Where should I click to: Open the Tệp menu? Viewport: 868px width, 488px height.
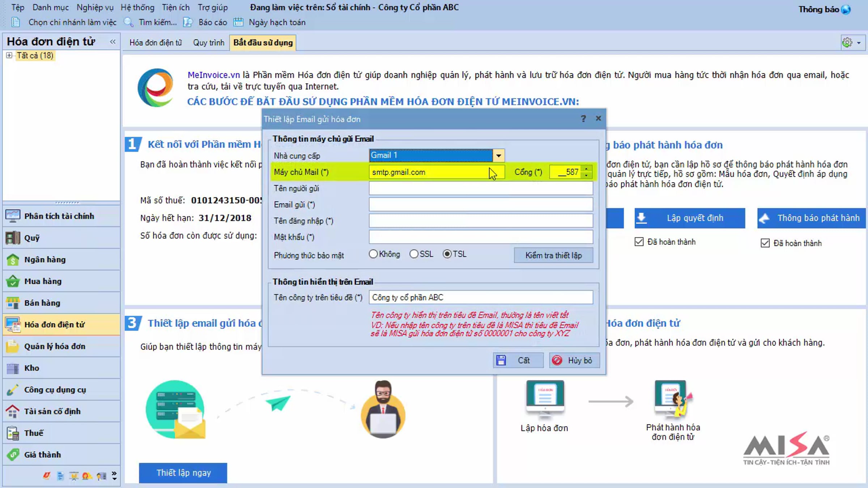coord(18,8)
